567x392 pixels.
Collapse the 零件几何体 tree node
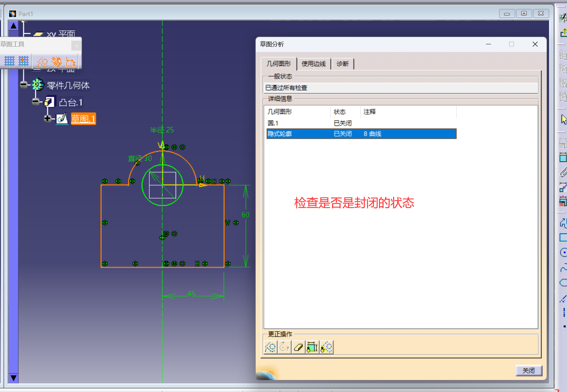23,85
